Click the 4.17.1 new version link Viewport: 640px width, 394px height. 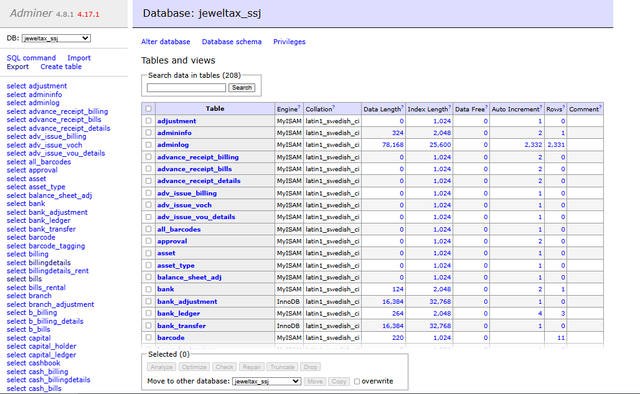click(88, 14)
